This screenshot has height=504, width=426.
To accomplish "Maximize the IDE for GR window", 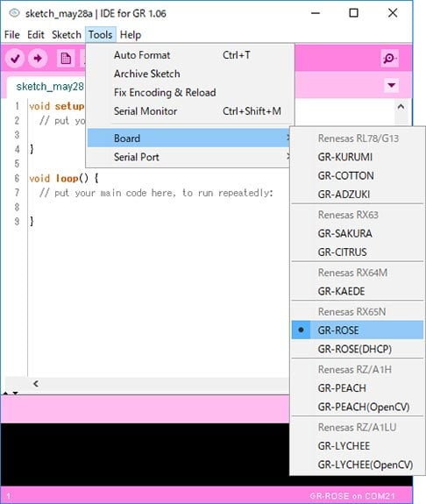I will 353,13.
